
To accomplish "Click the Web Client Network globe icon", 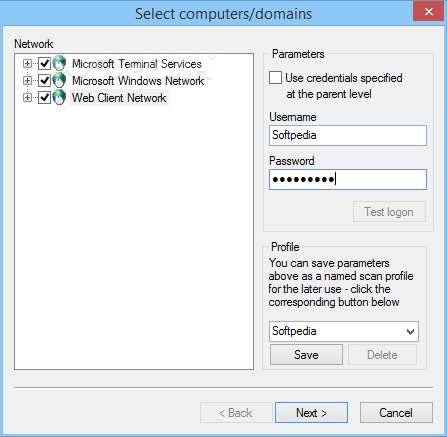I will (60, 97).
